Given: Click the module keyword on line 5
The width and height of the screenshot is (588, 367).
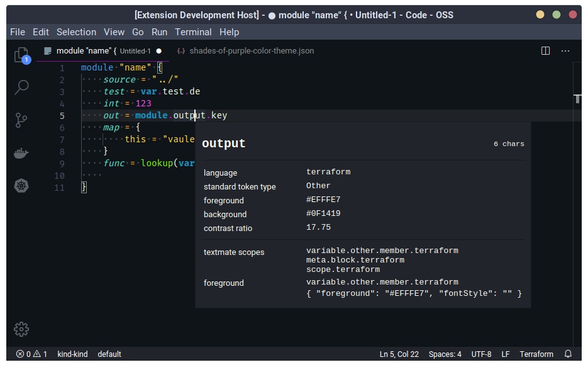Looking at the screenshot, I should pos(151,115).
